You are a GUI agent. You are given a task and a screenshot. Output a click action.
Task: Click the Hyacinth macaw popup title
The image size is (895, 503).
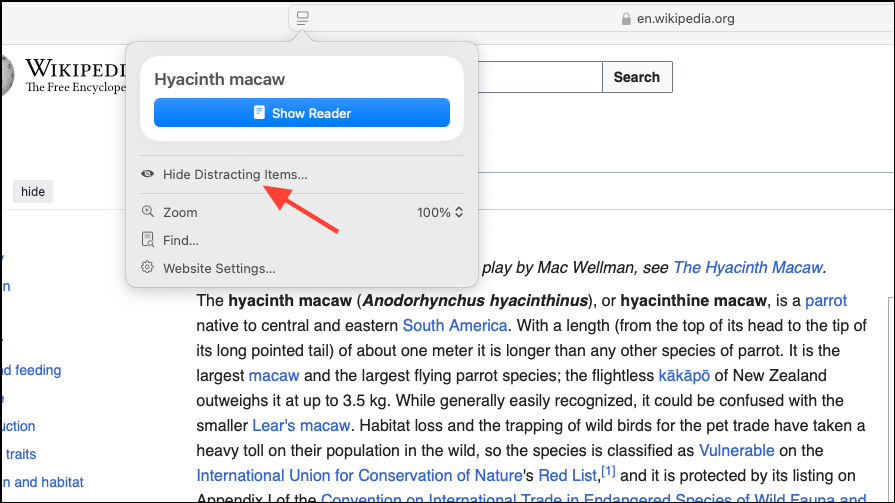[220, 79]
